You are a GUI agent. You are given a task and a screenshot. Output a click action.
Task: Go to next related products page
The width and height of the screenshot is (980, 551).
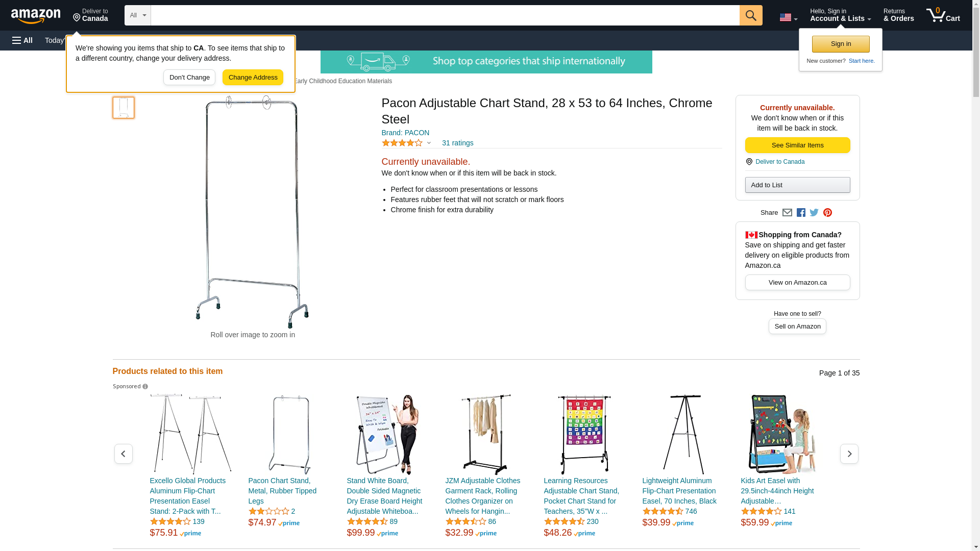click(x=849, y=454)
